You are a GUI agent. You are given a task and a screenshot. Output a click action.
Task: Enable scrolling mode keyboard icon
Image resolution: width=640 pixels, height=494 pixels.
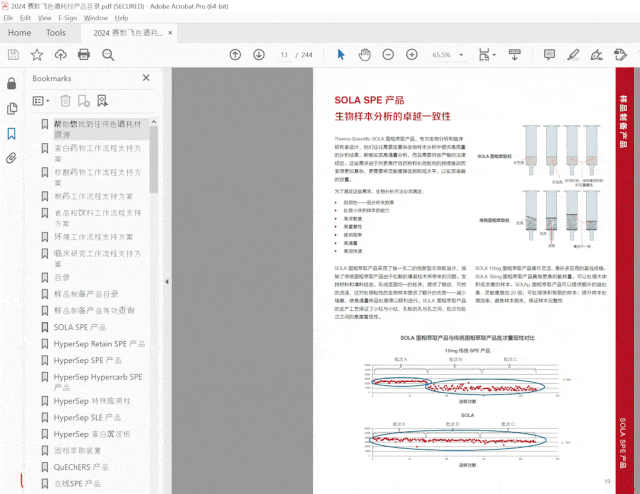pyautogui.click(x=514, y=55)
